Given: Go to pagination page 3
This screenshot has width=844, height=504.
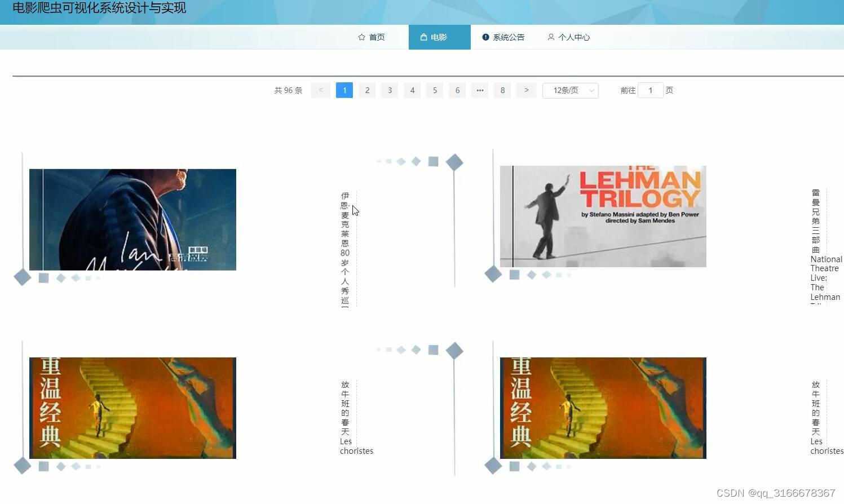Looking at the screenshot, I should (x=390, y=90).
